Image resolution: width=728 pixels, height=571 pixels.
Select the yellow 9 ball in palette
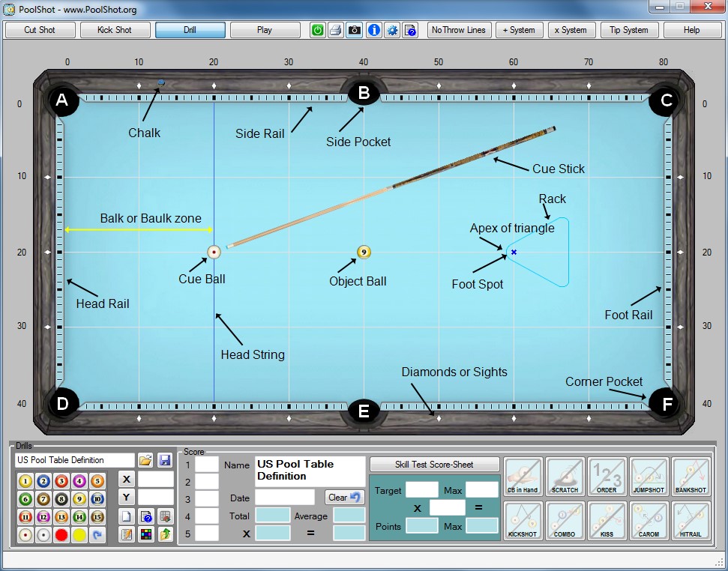(79, 499)
